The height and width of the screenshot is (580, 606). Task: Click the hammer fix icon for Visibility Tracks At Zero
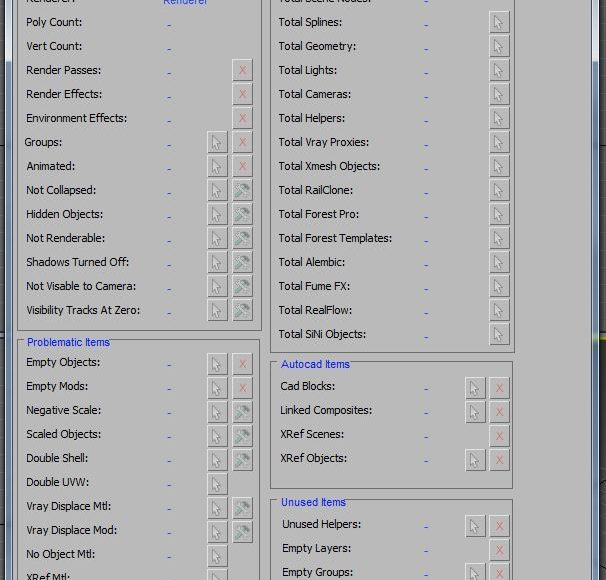click(x=242, y=310)
